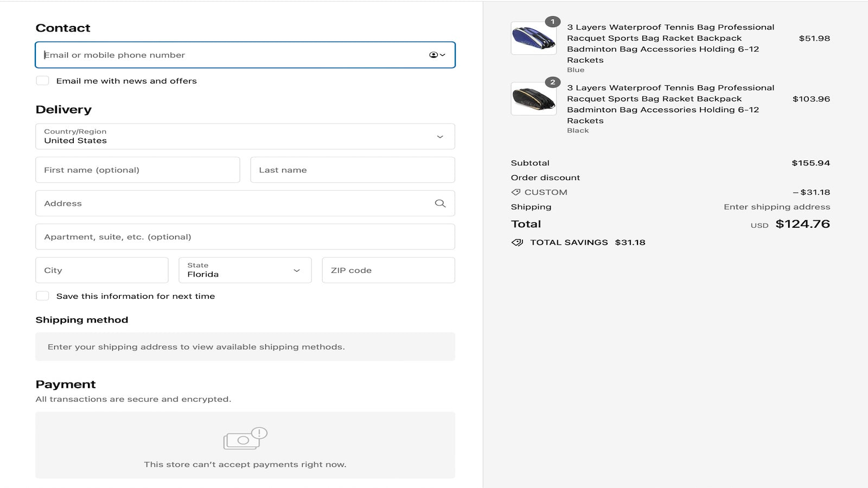Click the First name (optional) field
Screen dimensions: 868x488
pyautogui.click(x=137, y=170)
